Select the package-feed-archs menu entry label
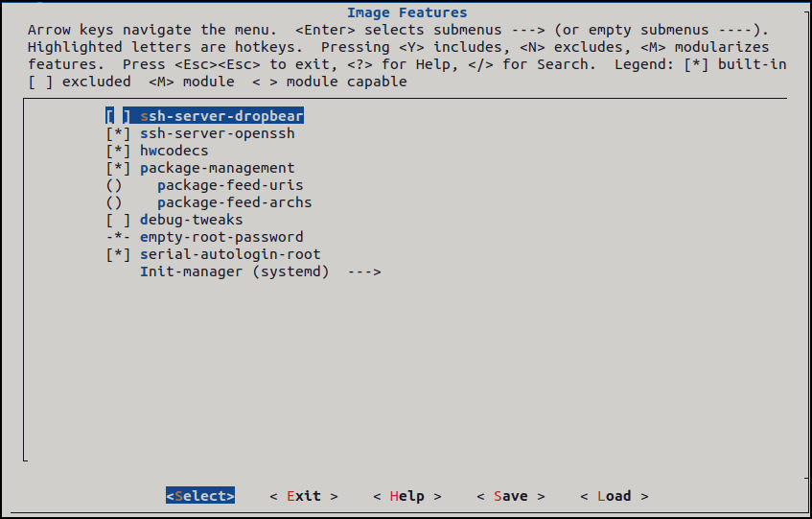 [x=234, y=202]
